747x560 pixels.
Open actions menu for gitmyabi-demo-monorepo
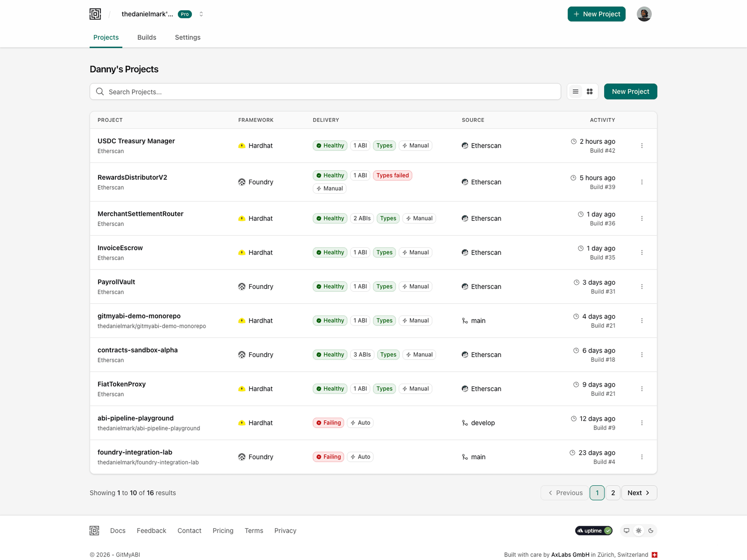(x=642, y=321)
